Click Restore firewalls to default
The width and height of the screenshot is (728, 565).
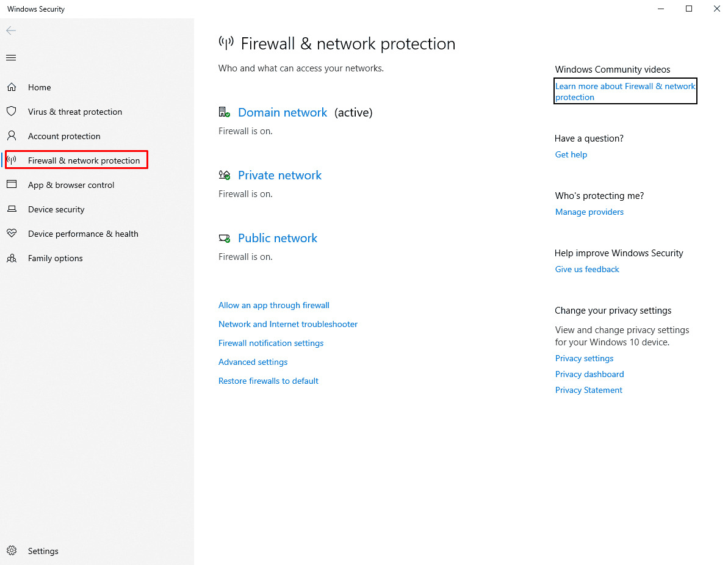tap(268, 381)
